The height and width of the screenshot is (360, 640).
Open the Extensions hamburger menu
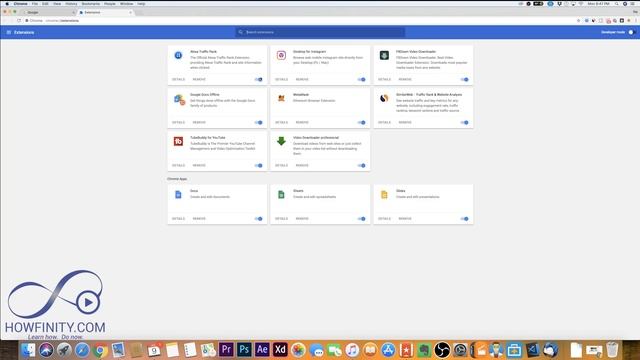point(9,32)
